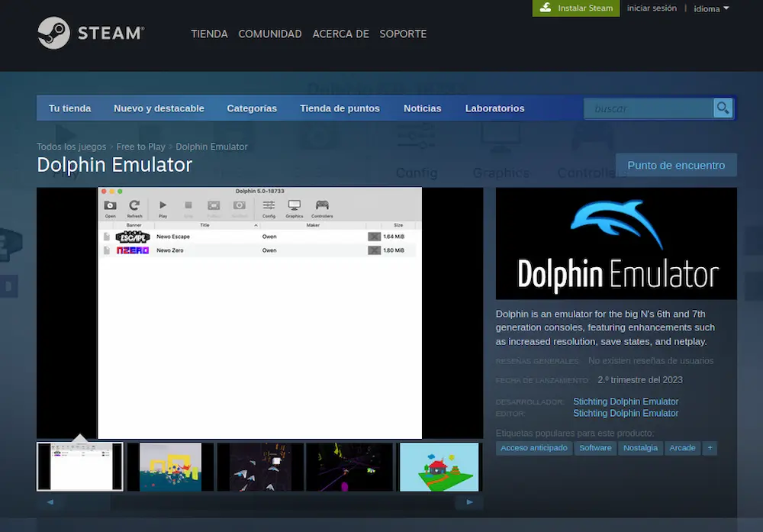Click the carousel next arrow

tap(470, 502)
